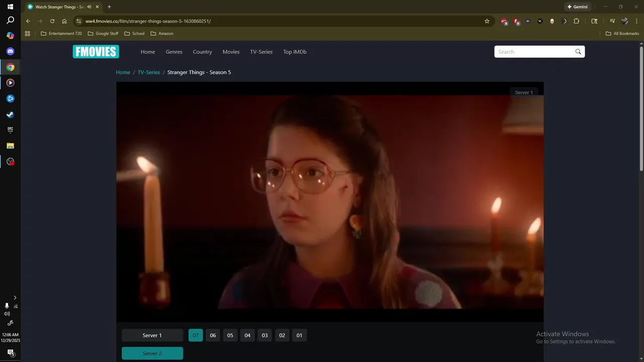Click the FMovies search input field
This screenshot has height=362, width=644.
pyautogui.click(x=534, y=52)
